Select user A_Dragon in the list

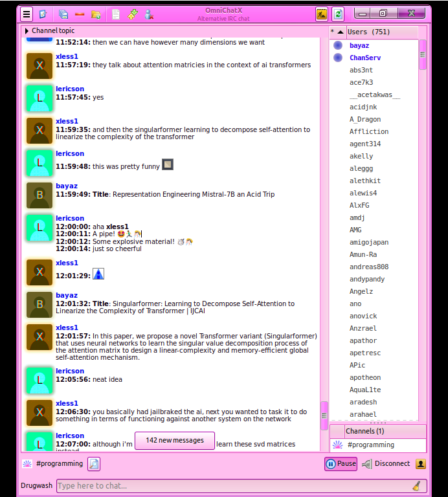tap(365, 120)
